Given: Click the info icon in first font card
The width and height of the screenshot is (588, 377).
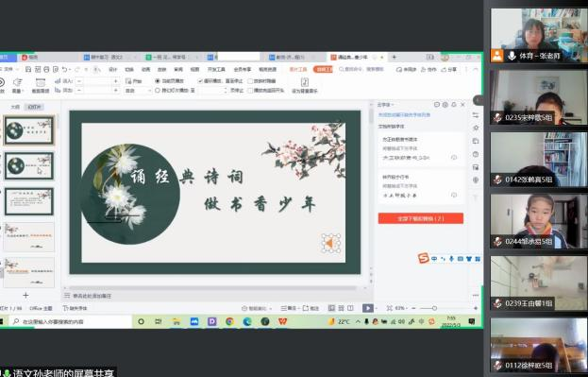Looking at the screenshot, I should click(x=454, y=158).
